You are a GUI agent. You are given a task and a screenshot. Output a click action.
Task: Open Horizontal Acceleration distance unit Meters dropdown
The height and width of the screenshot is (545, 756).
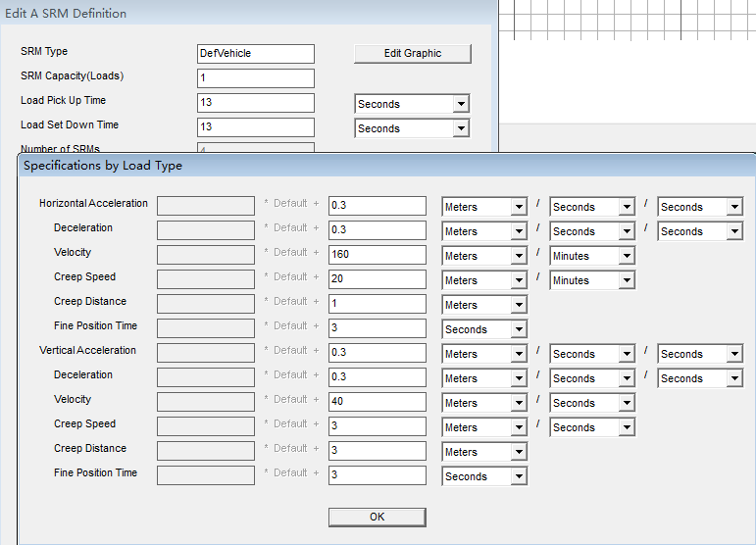[484, 207]
